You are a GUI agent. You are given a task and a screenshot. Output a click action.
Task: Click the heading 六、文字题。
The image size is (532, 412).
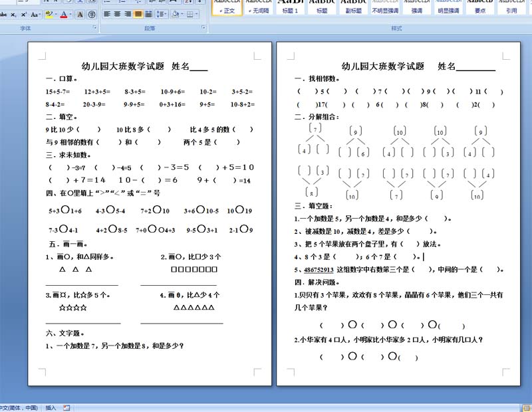click(x=65, y=334)
